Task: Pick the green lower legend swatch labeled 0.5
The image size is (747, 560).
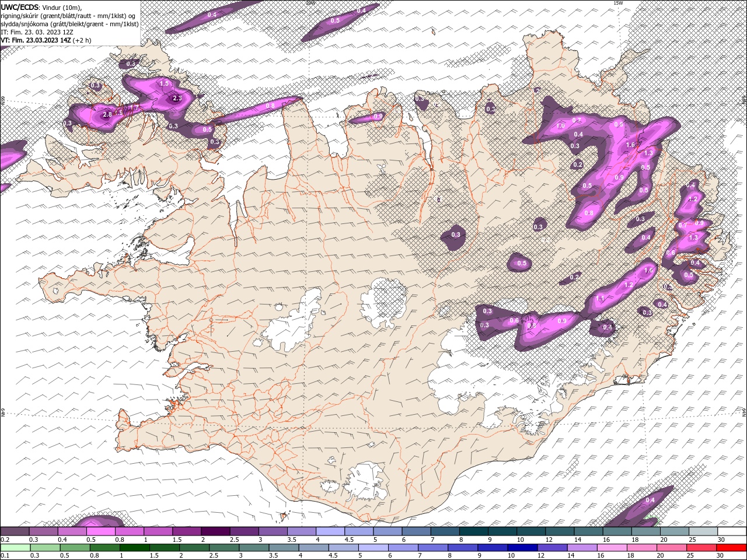Action: tap(75, 548)
